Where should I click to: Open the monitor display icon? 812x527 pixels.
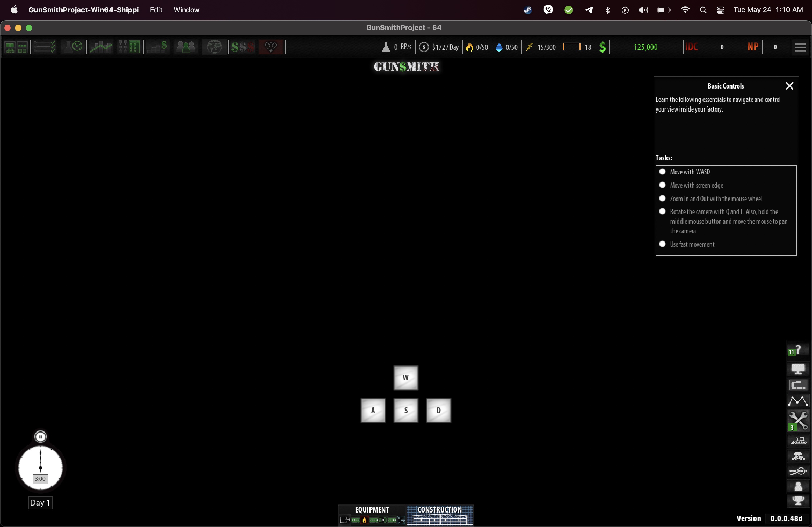click(x=798, y=368)
